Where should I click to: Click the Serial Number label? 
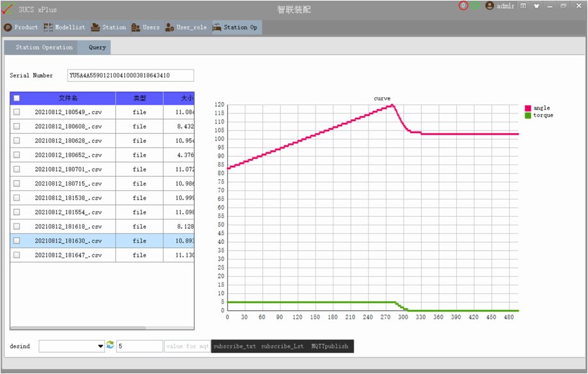[x=31, y=75]
